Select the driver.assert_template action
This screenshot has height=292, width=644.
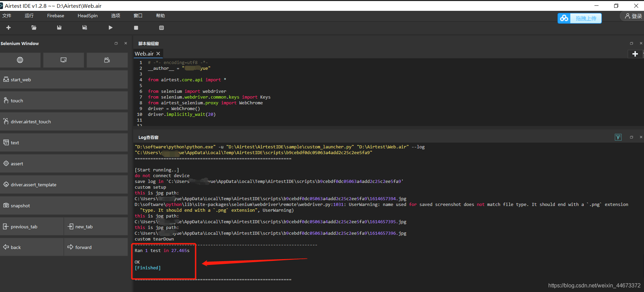pos(64,185)
